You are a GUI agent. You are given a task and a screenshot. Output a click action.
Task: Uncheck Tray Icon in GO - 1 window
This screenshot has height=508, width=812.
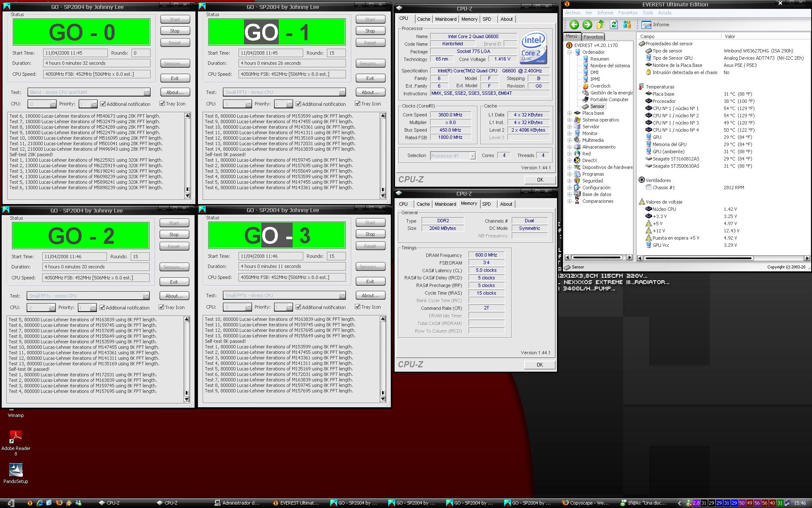(358, 103)
